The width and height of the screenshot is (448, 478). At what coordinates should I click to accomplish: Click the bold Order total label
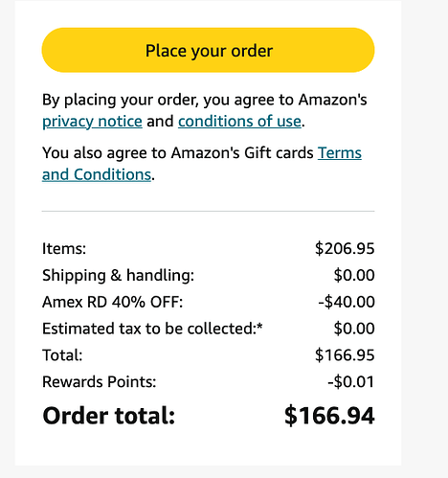109,416
